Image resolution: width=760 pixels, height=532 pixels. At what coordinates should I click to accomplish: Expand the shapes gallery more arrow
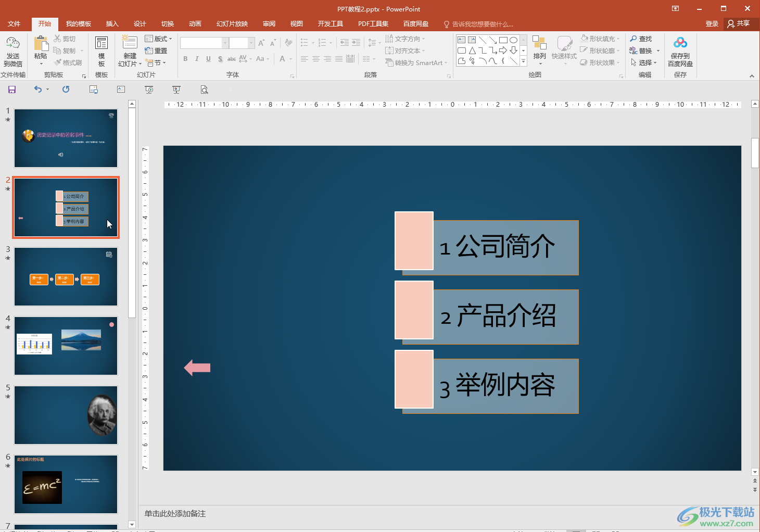523,62
